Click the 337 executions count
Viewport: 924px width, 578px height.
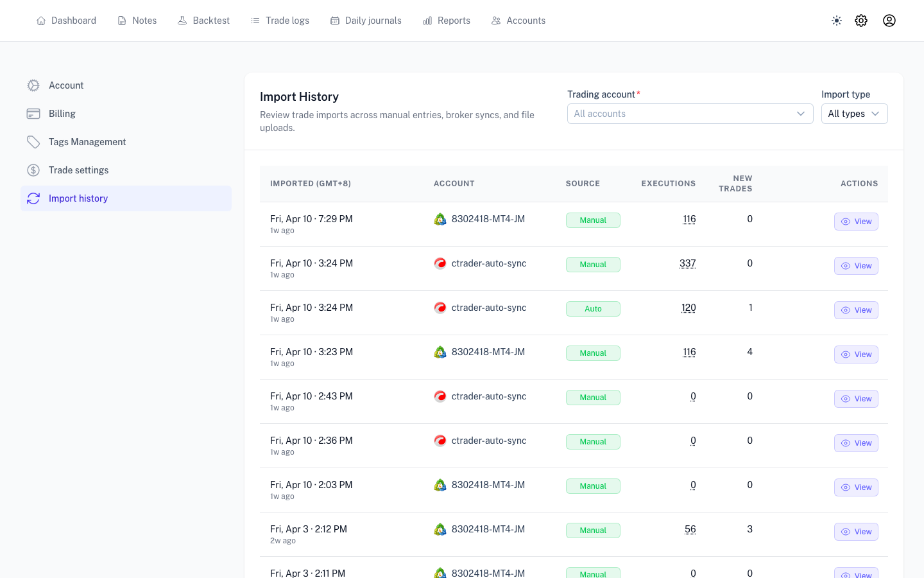coord(687,263)
